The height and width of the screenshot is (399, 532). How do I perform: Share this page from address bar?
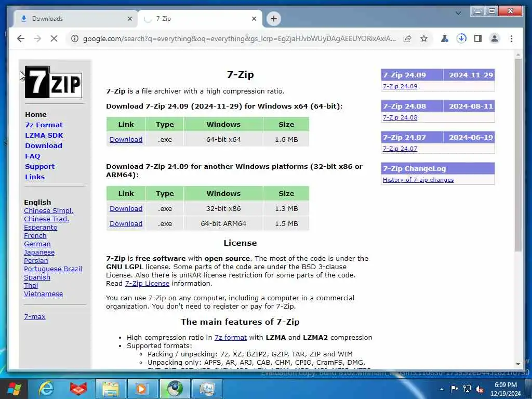(407, 38)
